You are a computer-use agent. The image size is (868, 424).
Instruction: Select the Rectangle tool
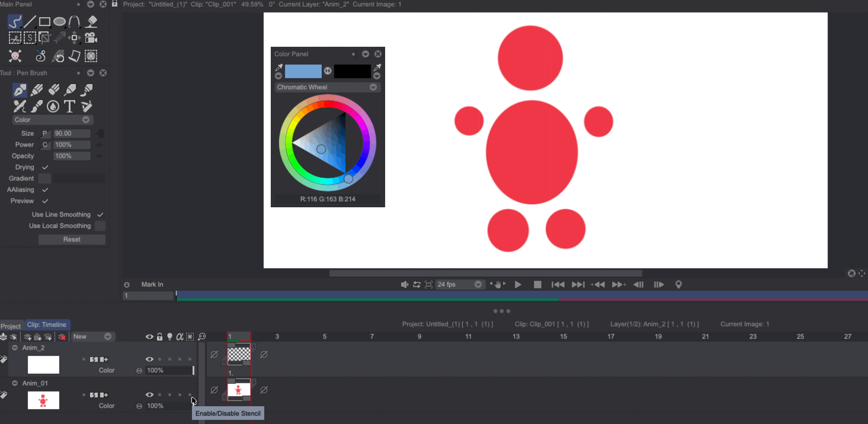pyautogui.click(x=45, y=21)
